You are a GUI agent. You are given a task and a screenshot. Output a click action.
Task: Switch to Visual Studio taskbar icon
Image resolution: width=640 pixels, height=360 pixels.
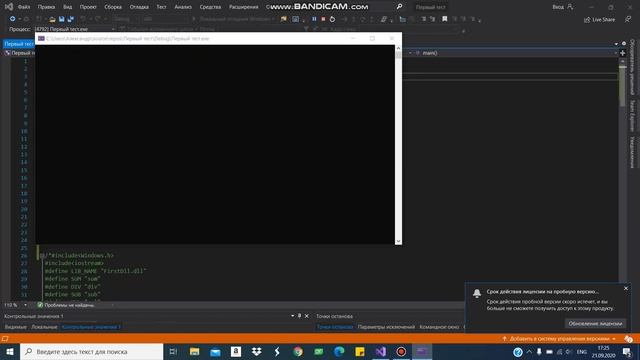380,351
